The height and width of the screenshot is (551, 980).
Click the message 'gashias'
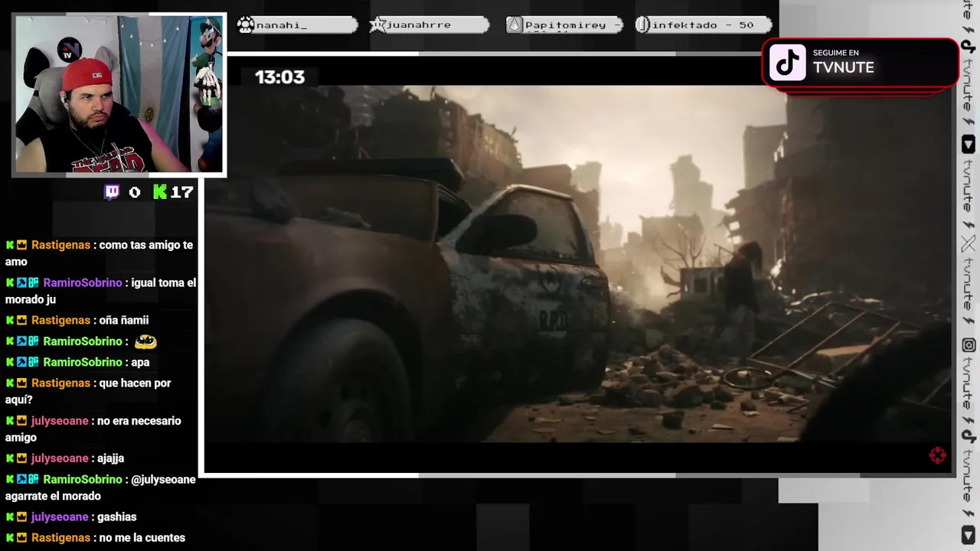(116, 517)
